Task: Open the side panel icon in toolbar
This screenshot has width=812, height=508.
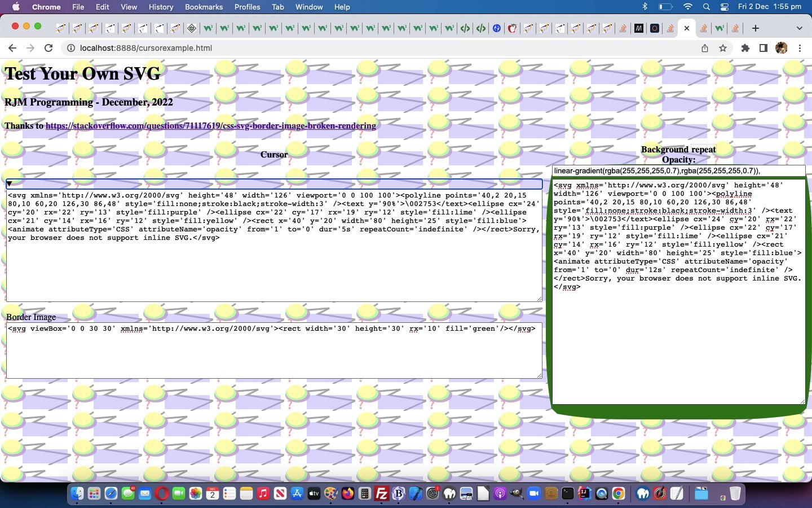Action: tap(763, 48)
